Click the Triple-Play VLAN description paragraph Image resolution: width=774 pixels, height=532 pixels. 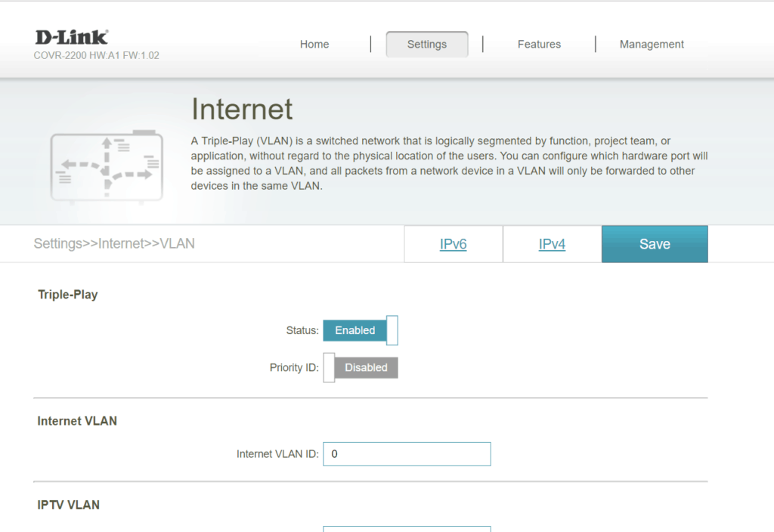tap(450, 163)
